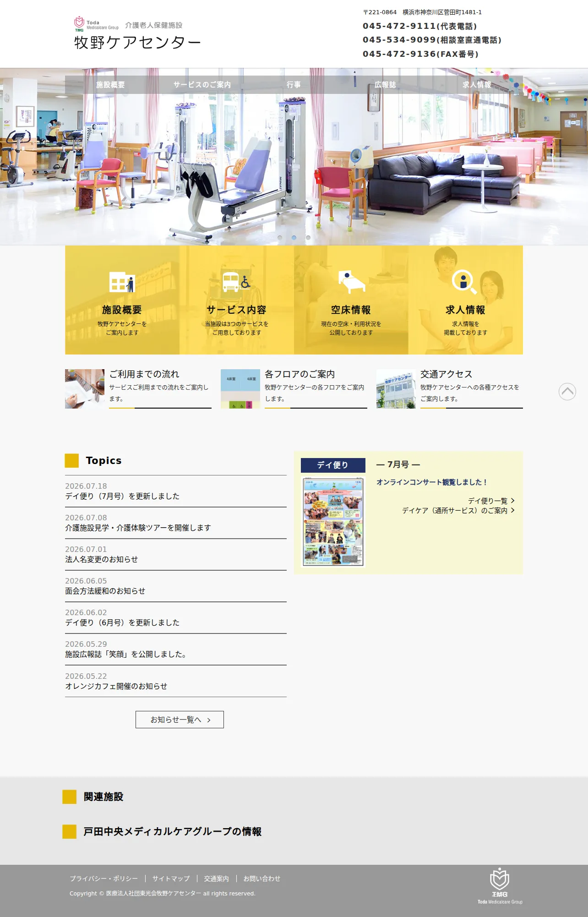588x917 pixels.
Task: Click the 〒221-0864 address line
Action: click(x=422, y=12)
